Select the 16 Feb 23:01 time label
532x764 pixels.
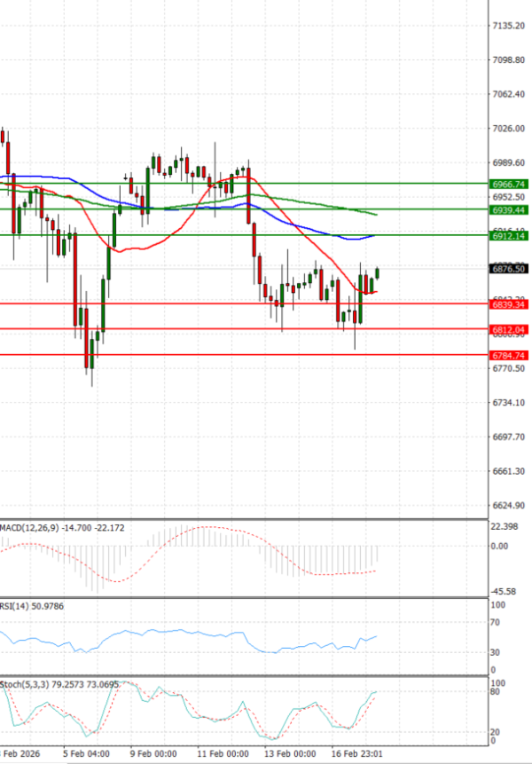(356, 753)
